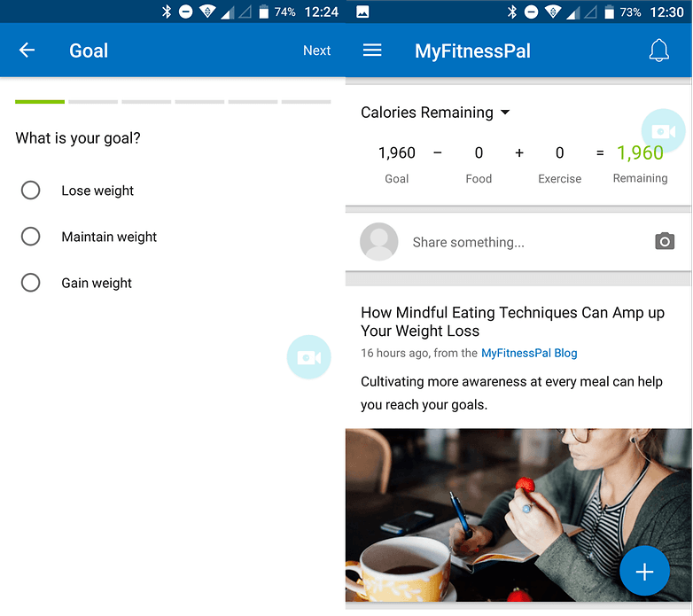Select the Maintain weight radio button
This screenshot has width=693, height=616.
click(x=30, y=237)
